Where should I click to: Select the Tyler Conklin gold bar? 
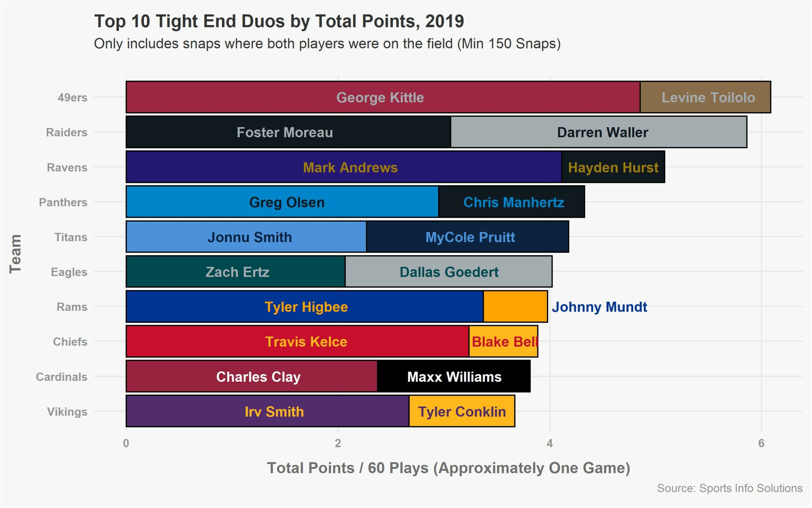[462, 412]
